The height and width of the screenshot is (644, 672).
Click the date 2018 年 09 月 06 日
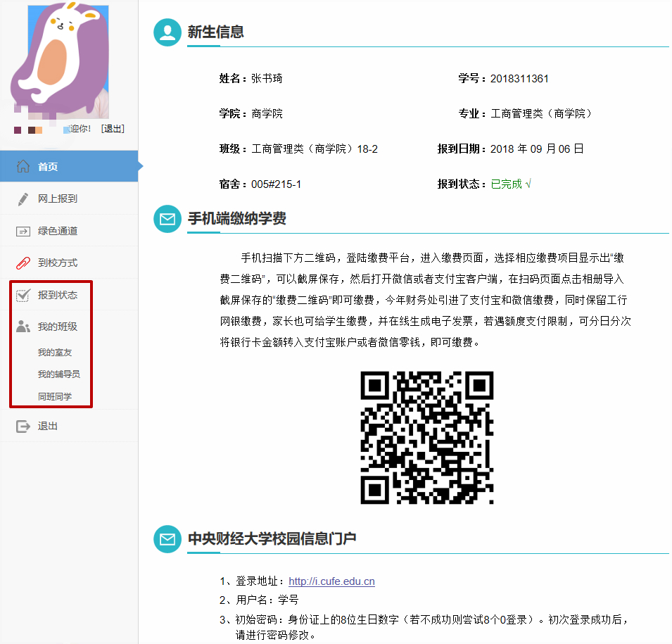point(537,149)
